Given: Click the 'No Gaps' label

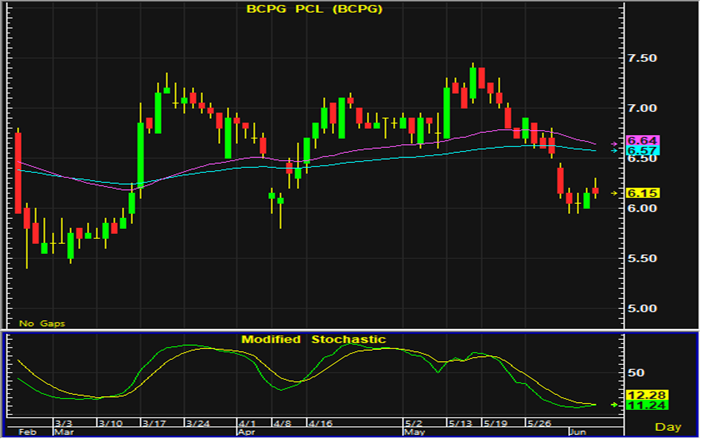Looking at the screenshot, I should coord(42,323).
